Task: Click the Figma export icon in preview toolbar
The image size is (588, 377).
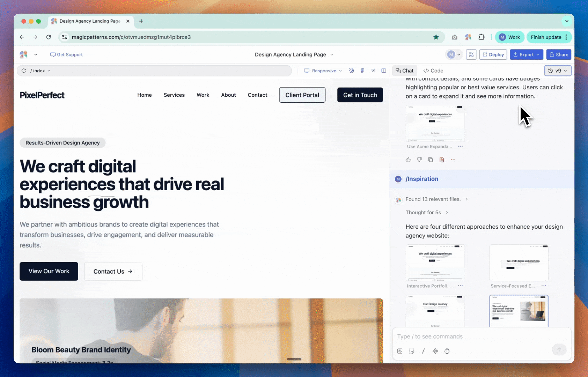Action: click(x=362, y=71)
